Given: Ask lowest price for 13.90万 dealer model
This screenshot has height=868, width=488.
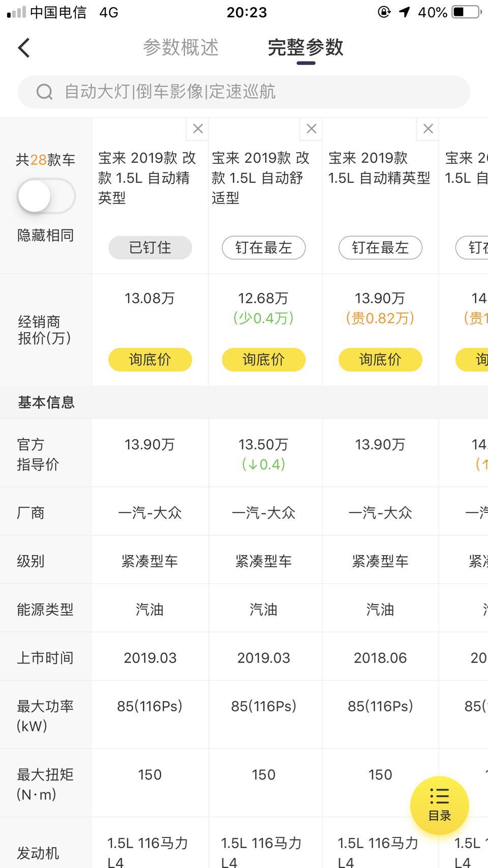Looking at the screenshot, I should [x=380, y=360].
